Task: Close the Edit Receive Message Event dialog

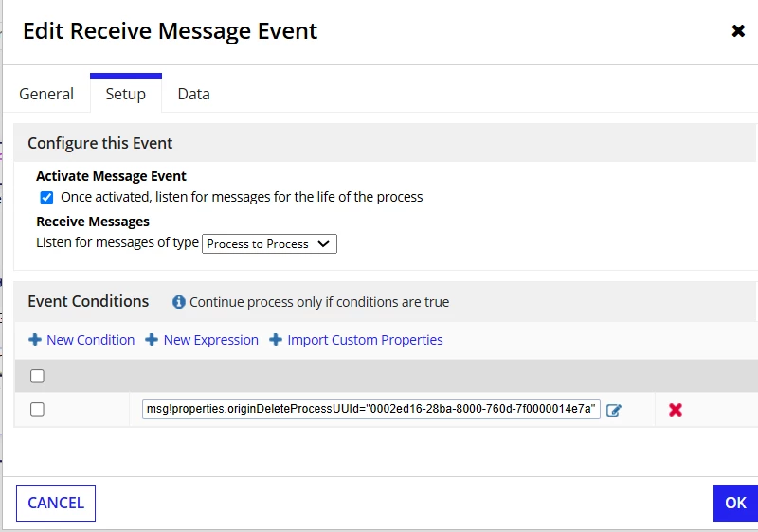Action: pyautogui.click(x=738, y=31)
